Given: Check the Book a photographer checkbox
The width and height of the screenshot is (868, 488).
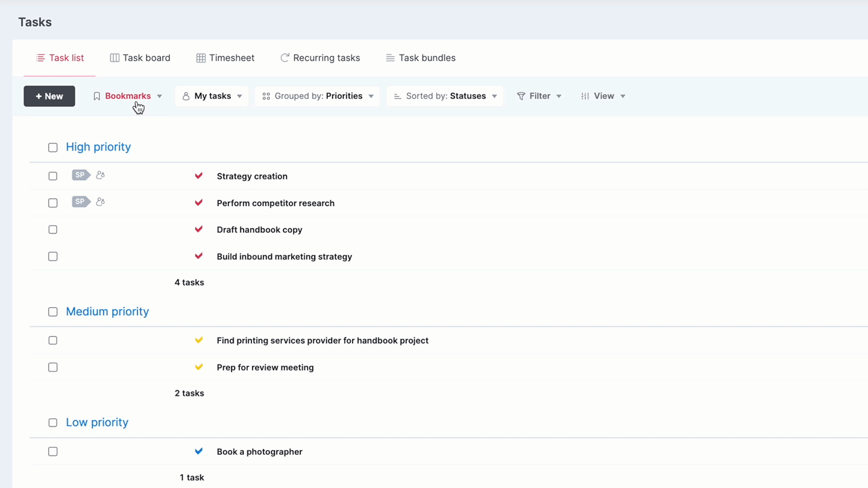Looking at the screenshot, I should point(53,452).
